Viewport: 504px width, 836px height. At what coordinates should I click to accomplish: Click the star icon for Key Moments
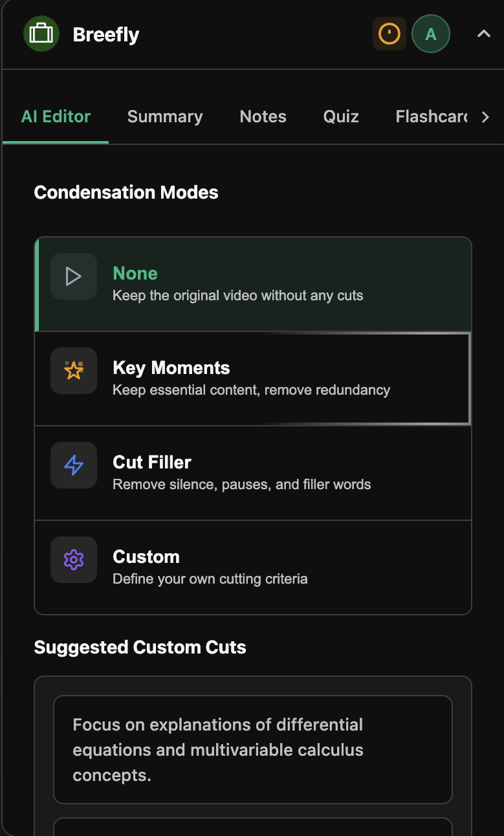coord(73,371)
